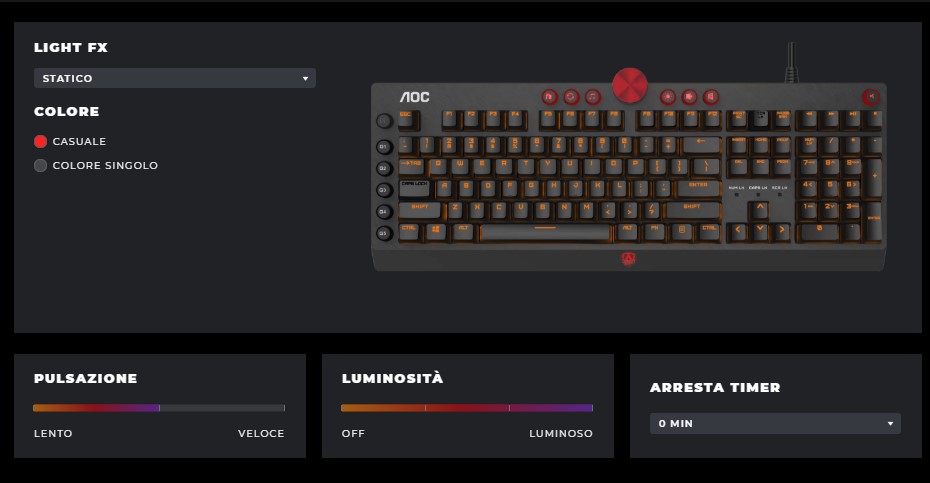Image resolution: width=930 pixels, height=483 pixels.
Task: Click the G1 macro key on the keyboard
Action: [384, 147]
